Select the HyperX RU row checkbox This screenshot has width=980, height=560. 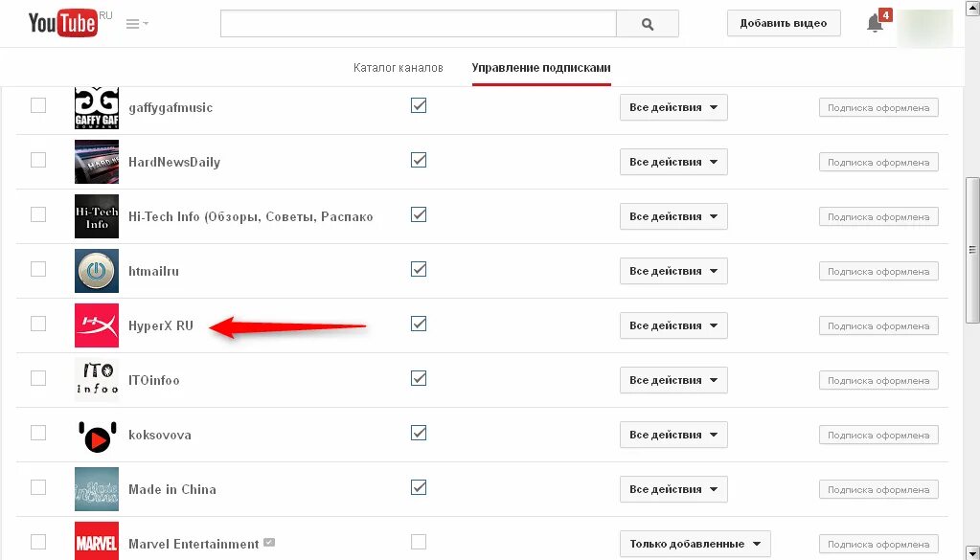38,324
